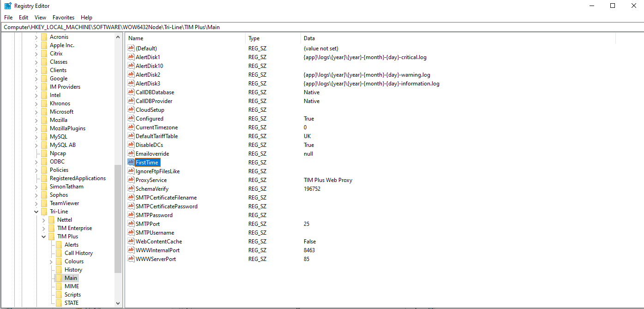Image resolution: width=644 pixels, height=309 pixels.
Task: Click the registry path address bar
Action: point(185,27)
